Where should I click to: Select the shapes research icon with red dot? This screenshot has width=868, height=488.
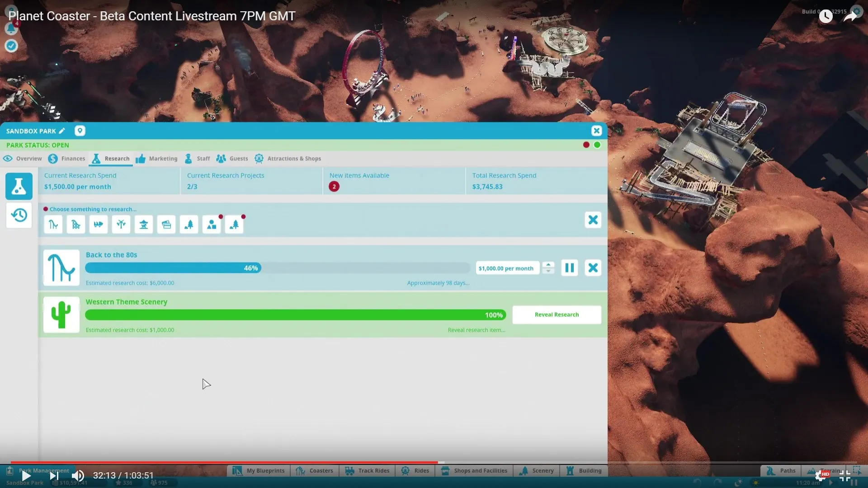(x=212, y=225)
